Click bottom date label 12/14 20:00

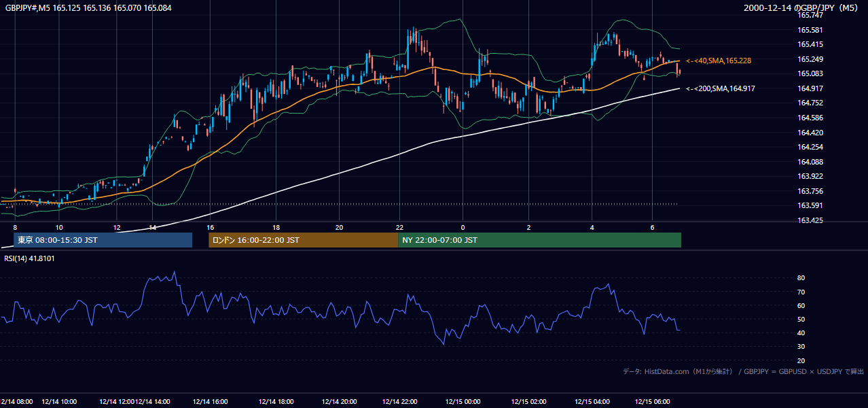(x=339, y=401)
